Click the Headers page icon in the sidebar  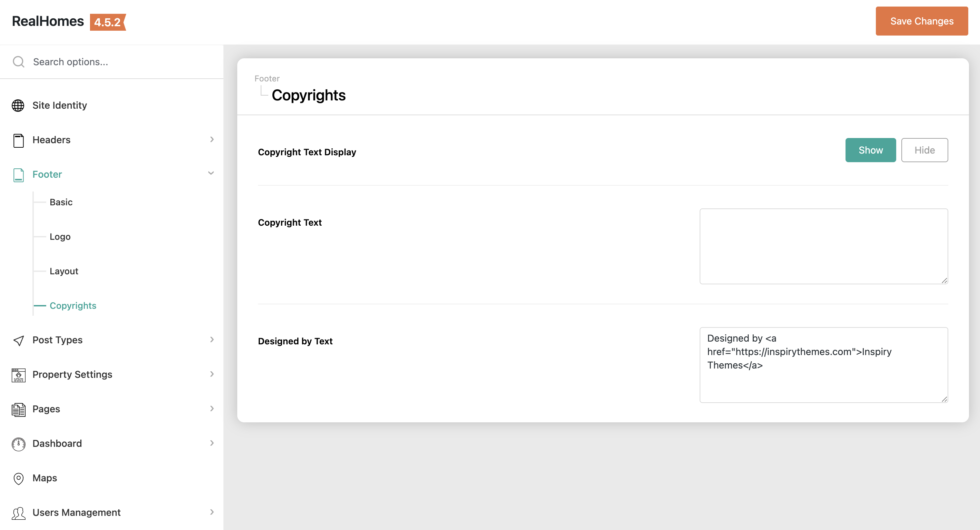(x=18, y=140)
